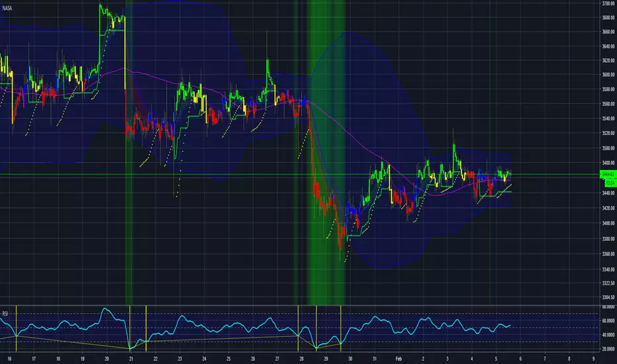Click date label 22 on time axis
The height and width of the screenshot is (364, 617).
156,359
